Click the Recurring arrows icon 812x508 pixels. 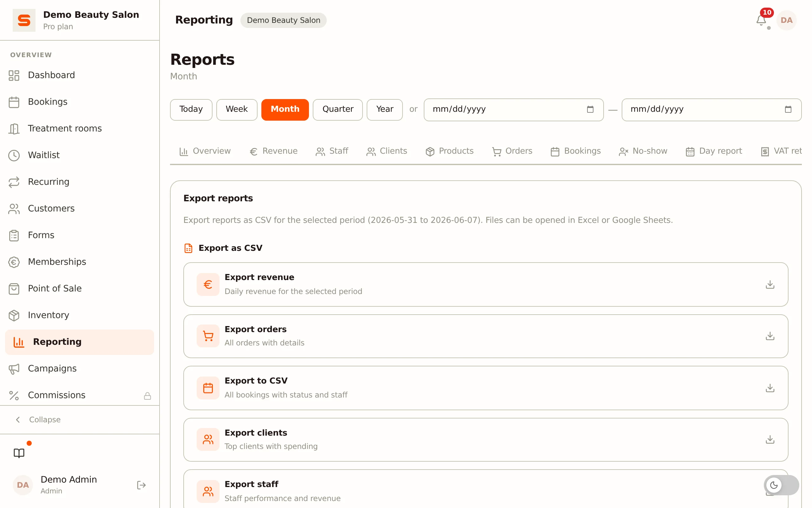14,182
